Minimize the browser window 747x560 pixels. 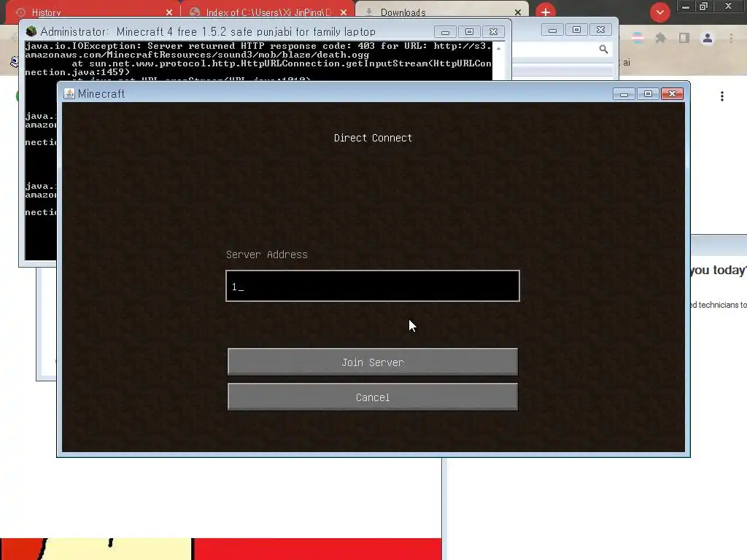click(686, 7)
